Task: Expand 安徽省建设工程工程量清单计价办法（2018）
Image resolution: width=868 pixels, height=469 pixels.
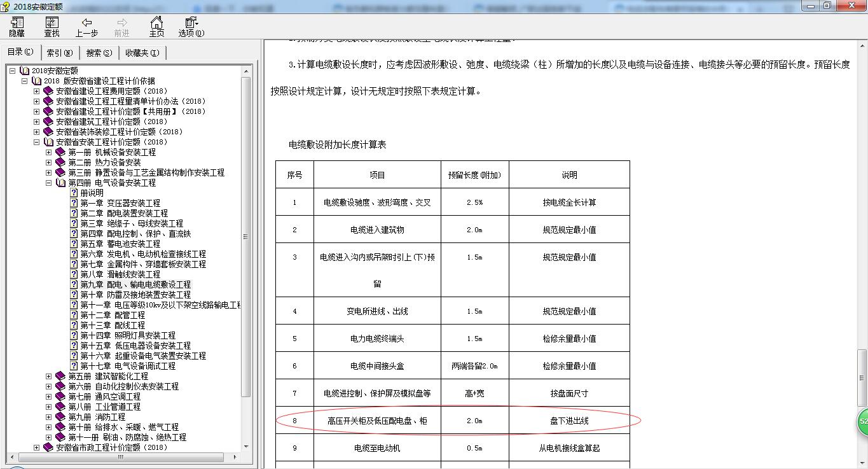Action: (36, 101)
